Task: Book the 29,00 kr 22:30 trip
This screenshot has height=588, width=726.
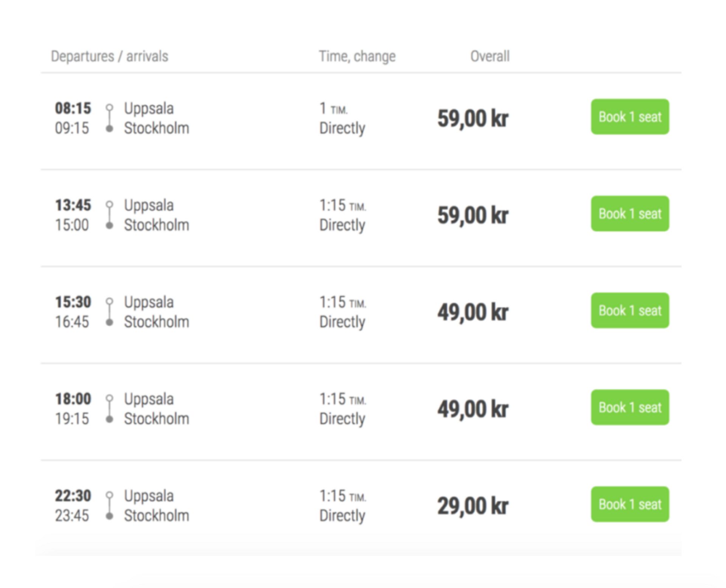Action: [630, 504]
